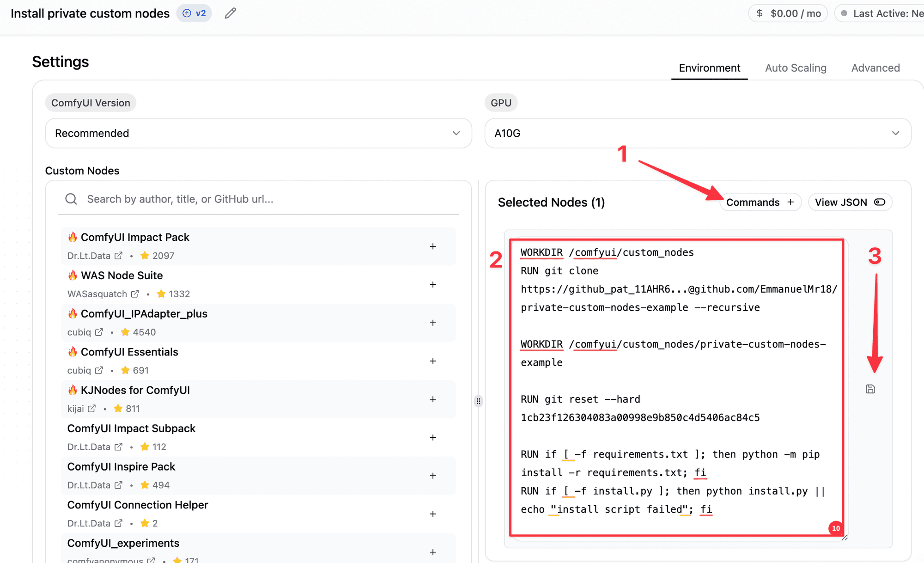Open the ComfyUI Version dropdown showing Recommended
Image resolution: width=924 pixels, height=563 pixels.
tap(258, 133)
